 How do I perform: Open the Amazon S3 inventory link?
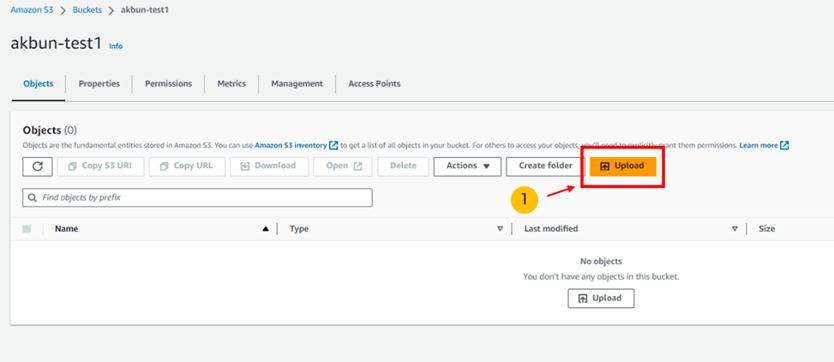click(296, 145)
